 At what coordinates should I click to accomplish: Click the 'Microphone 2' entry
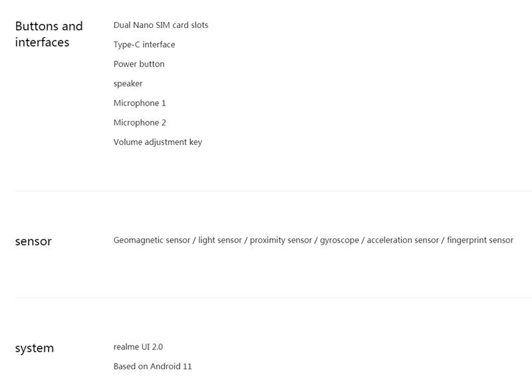coord(140,122)
